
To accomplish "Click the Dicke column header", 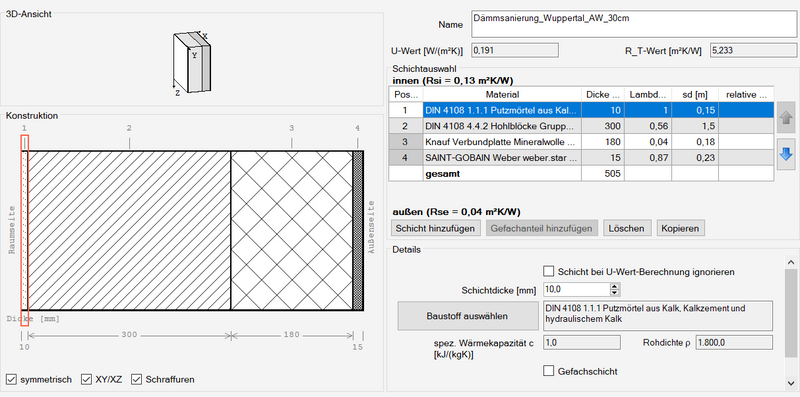I will click(x=603, y=94).
